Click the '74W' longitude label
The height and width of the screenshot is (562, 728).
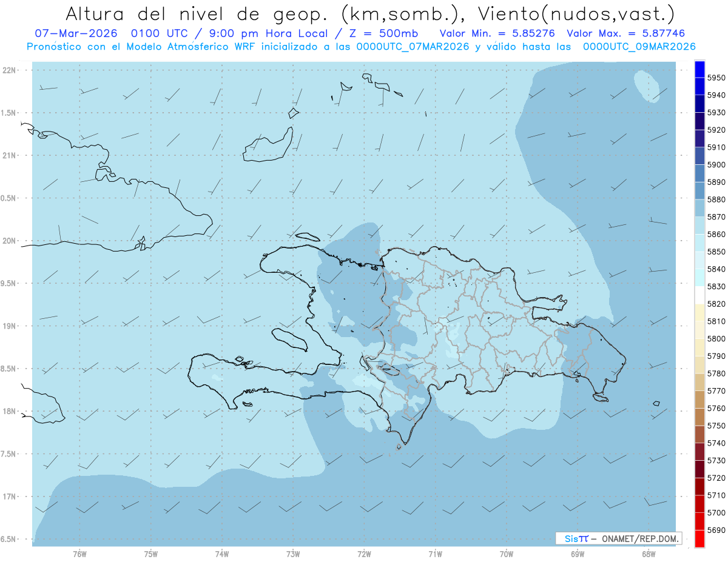click(x=221, y=555)
